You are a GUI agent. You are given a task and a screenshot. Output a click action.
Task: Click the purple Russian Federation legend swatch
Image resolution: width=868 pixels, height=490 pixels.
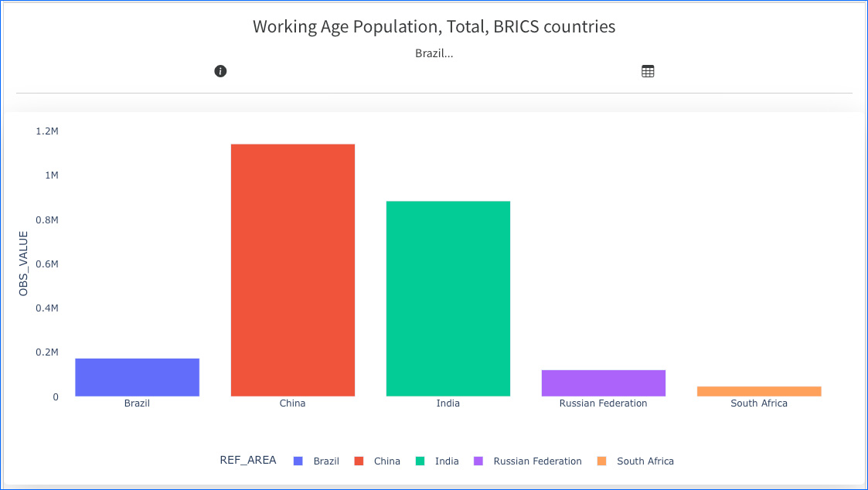478,461
